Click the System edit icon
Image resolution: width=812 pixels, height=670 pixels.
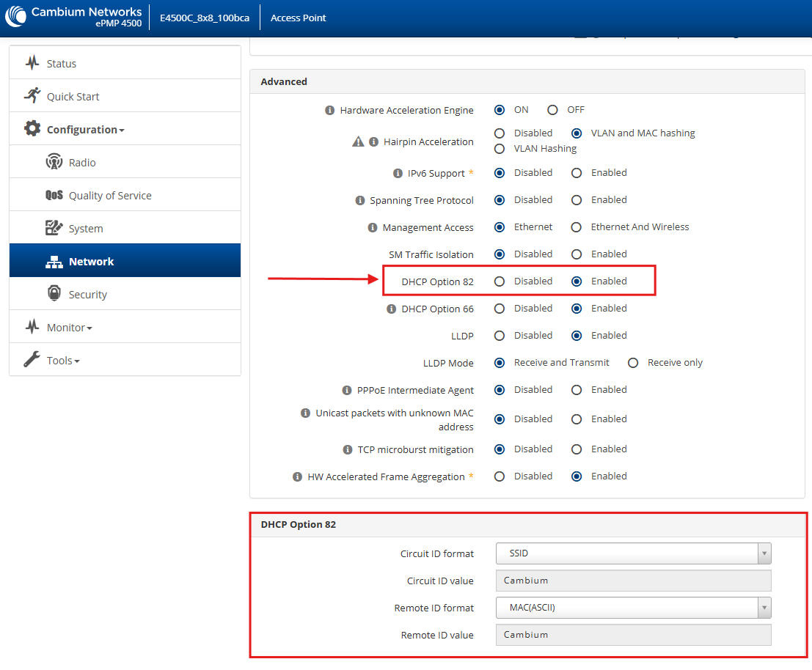54,228
